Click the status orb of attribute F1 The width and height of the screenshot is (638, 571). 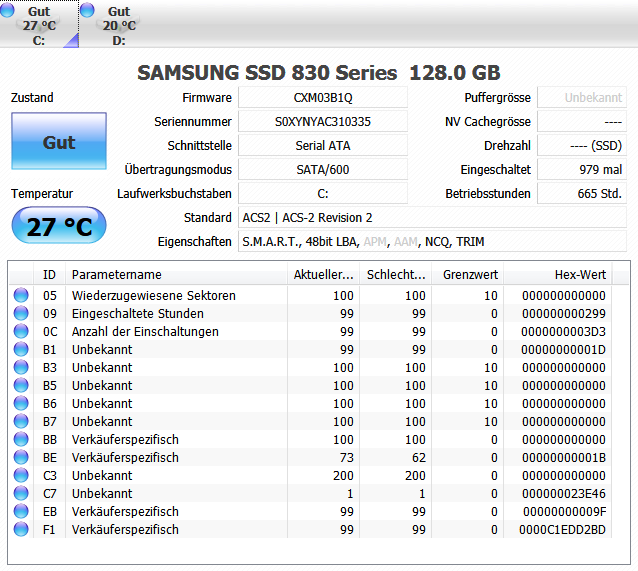click(x=21, y=530)
